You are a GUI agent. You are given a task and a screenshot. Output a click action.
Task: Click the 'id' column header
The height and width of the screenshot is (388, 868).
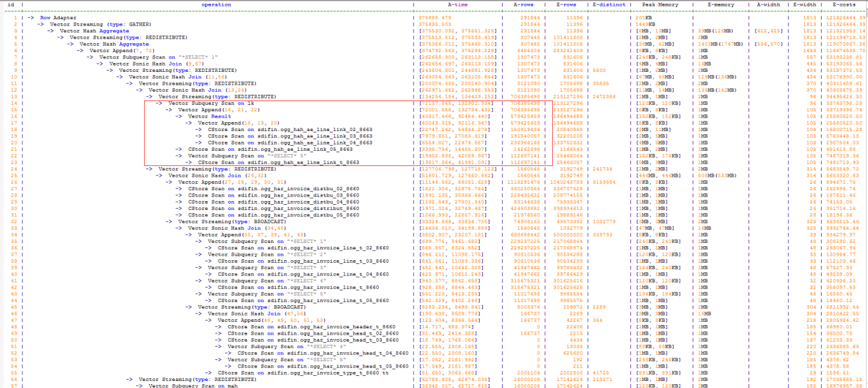pyautogui.click(x=11, y=4)
